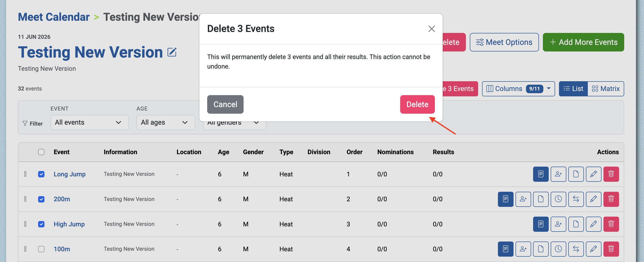This screenshot has height=262, width=644.
Task: Open blank document icon in 100m row
Action: click(x=540, y=249)
